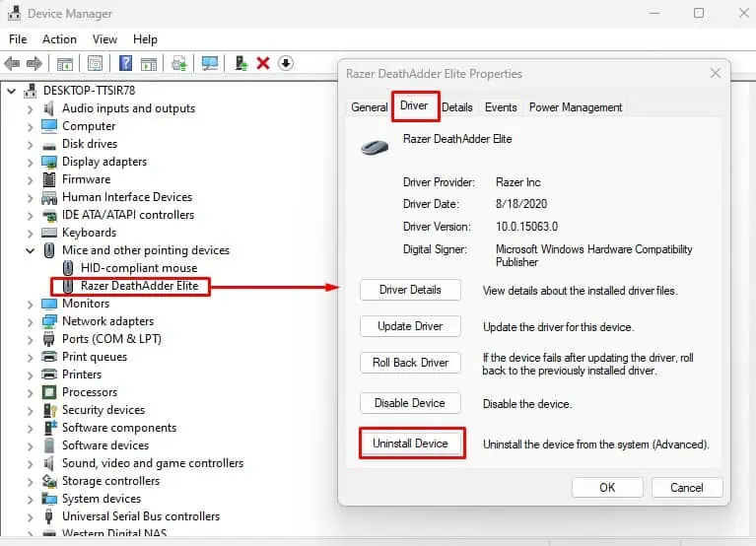
Task: Collapse Mice and other pointing devices
Action: coord(31,250)
